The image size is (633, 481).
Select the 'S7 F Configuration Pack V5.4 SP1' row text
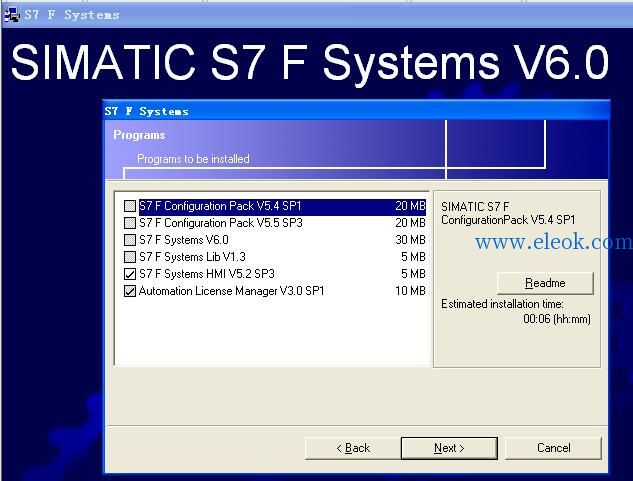(220, 206)
